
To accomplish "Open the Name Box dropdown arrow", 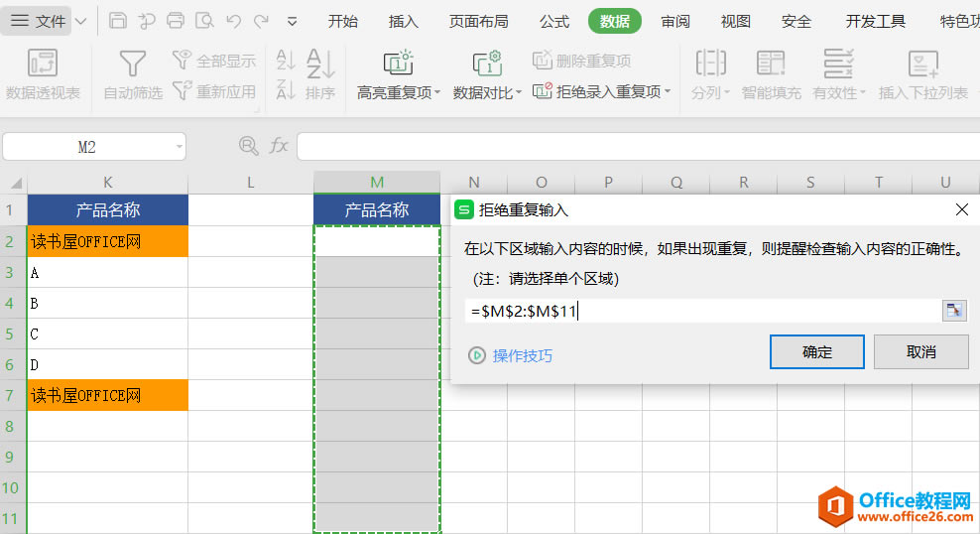I will click(179, 147).
